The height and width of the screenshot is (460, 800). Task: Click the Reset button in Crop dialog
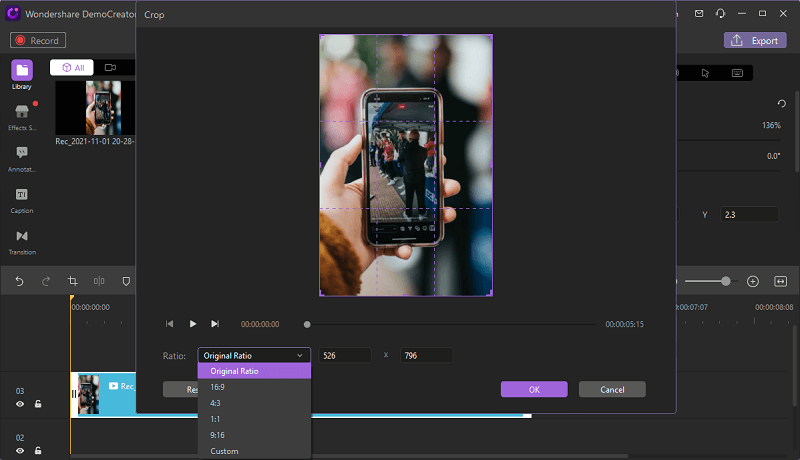point(181,389)
